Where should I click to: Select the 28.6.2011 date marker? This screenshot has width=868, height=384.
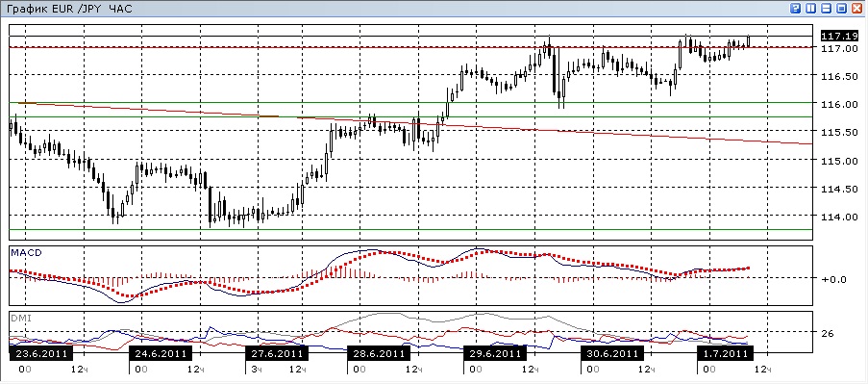(x=379, y=353)
